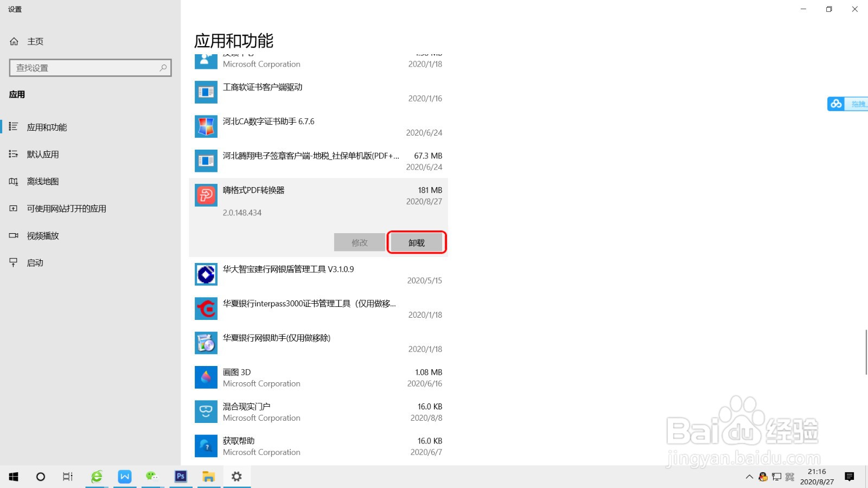Click the 画图 3D app icon
The image size is (868, 488).
click(206, 377)
